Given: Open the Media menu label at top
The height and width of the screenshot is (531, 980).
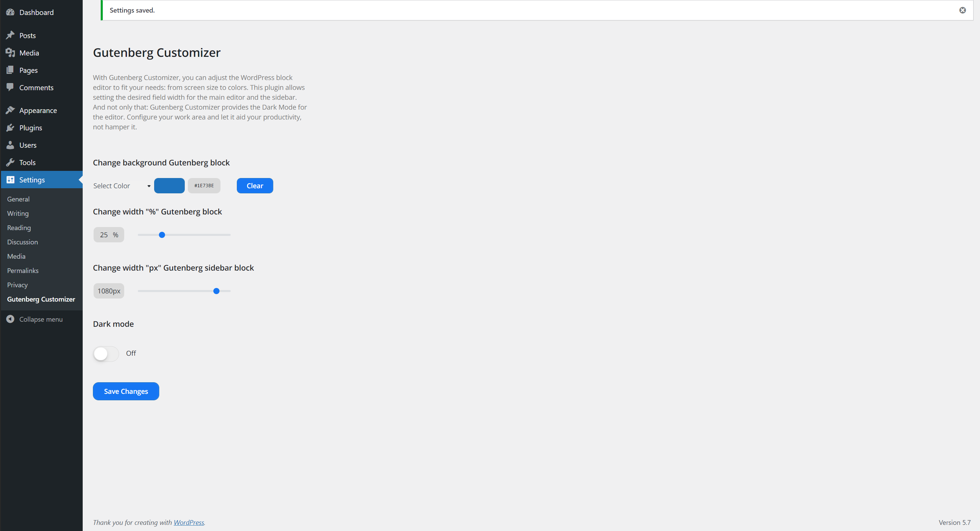Looking at the screenshot, I should pos(29,53).
